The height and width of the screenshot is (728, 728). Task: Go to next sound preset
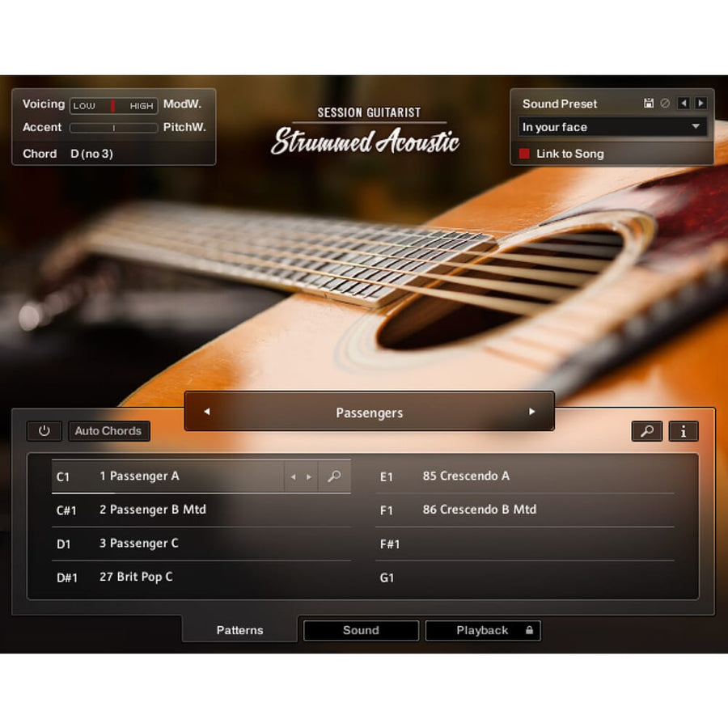700,103
